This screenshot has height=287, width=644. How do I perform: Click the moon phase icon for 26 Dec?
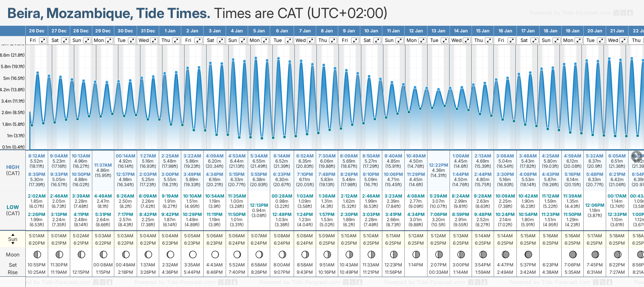(x=37, y=254)
